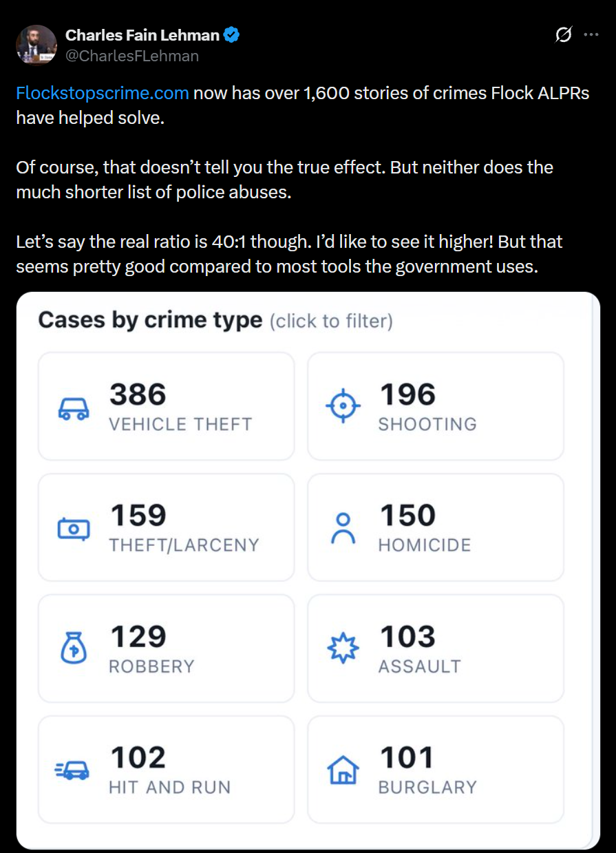Click Charles Fain Lehman display name
This screenshot has height=853, width=616.
(x=142, y=35)
